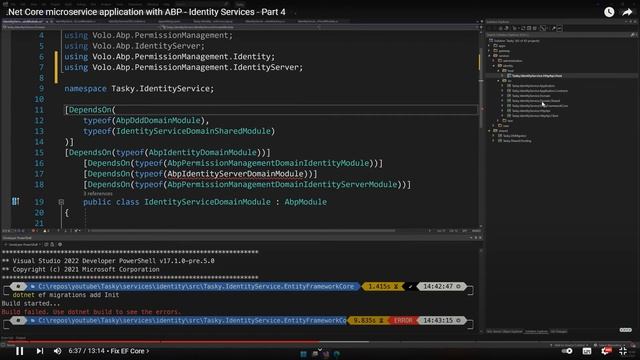The height and width of the screenshot is (360, 640).
Task: Collapse the IdentityServiceDomainModule class outline
Action: tap(61, 202)
